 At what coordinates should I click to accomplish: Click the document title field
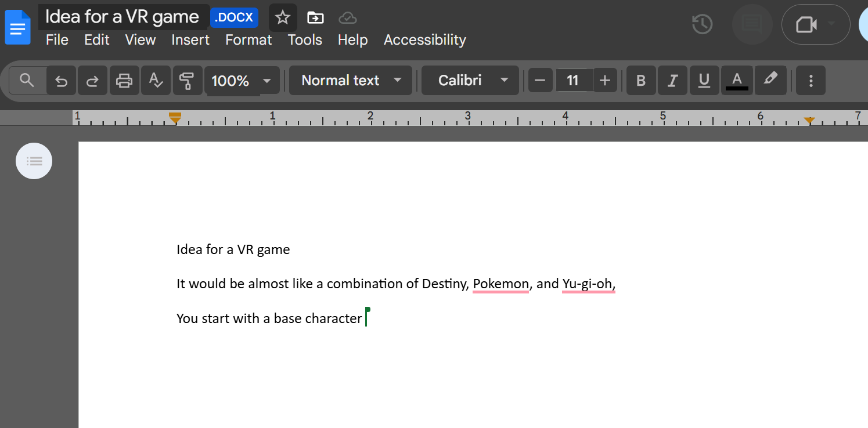click(123, 17)
